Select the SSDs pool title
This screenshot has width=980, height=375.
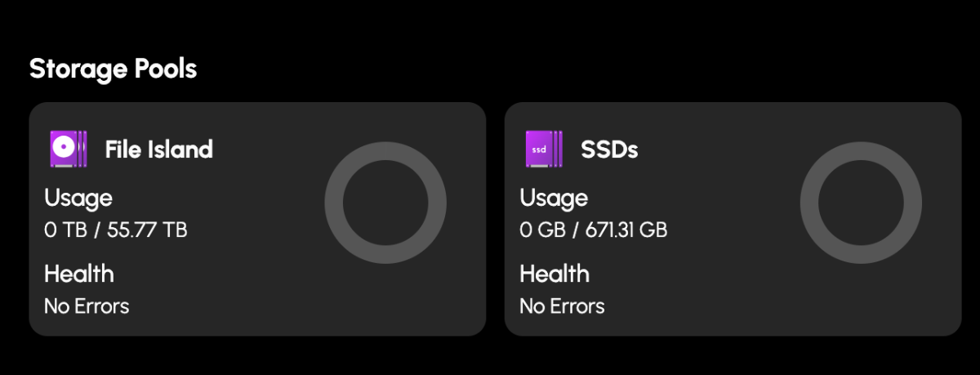click(x=609, y=150)
